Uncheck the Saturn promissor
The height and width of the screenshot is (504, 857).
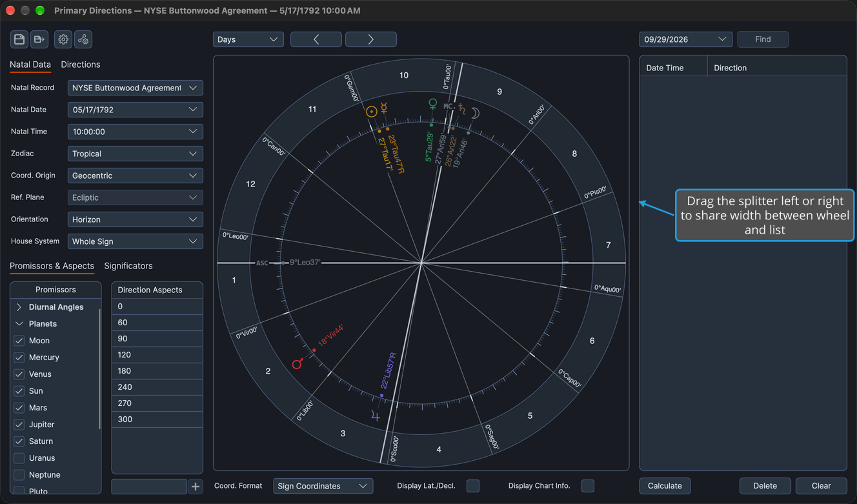19,441
